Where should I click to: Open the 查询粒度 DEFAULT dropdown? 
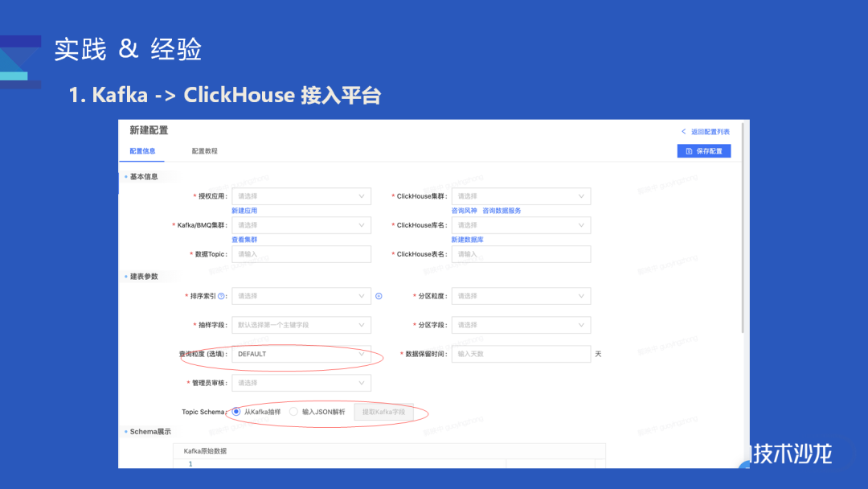(301, 354)
